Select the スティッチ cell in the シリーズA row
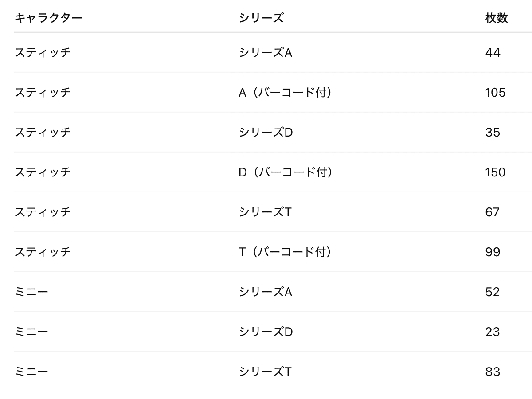Screen dimensions: 532x399 point(43,52)
